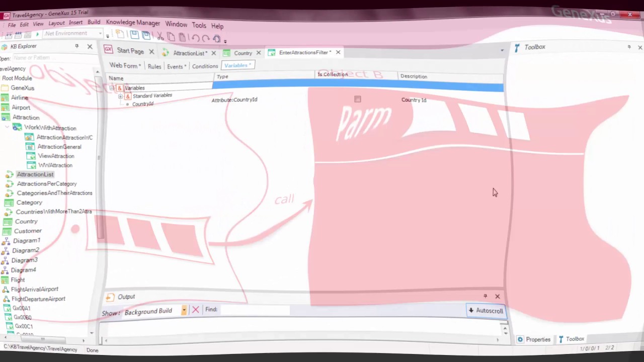Open the File menu

click(12, 25)
